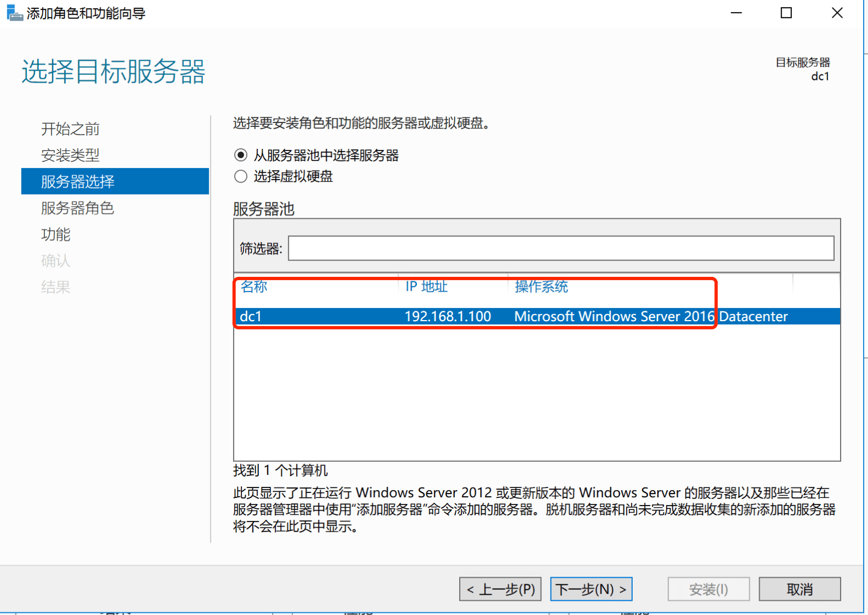Minimize the 添加角色和功能向导 window

pyautogui.click(x=736, y=13)
